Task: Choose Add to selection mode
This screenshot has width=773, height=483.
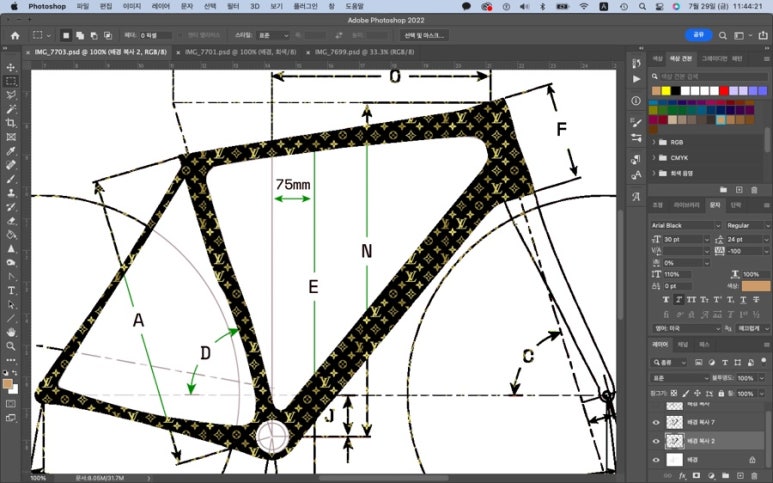Action: click(x=80, y=35)
